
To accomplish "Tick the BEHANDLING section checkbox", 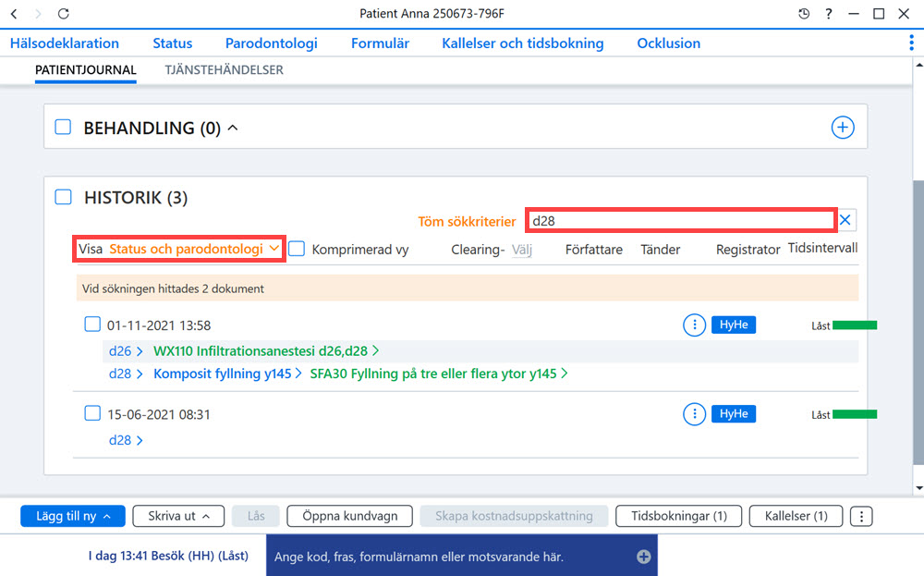I will (x=63, y=127).
